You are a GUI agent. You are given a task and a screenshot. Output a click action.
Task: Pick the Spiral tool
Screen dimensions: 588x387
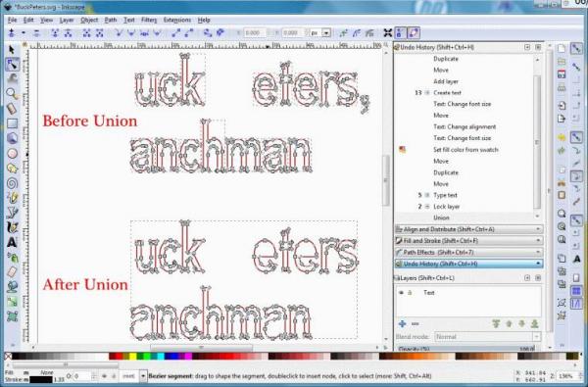(x=12, y=183)
